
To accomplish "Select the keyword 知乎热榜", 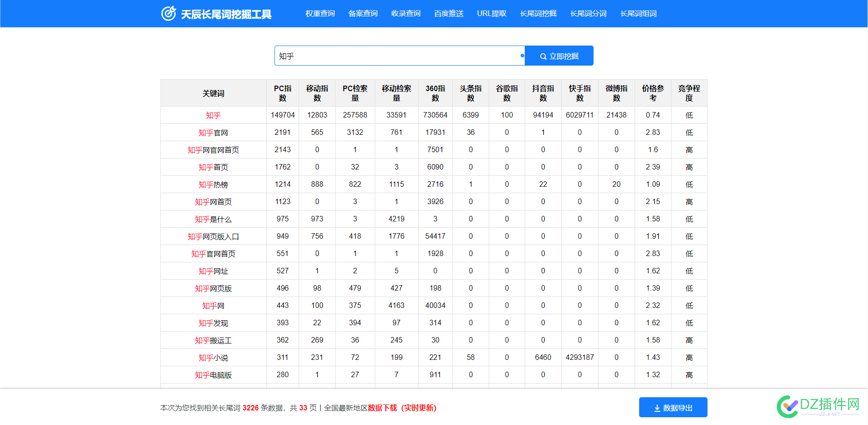I will 213,184.
